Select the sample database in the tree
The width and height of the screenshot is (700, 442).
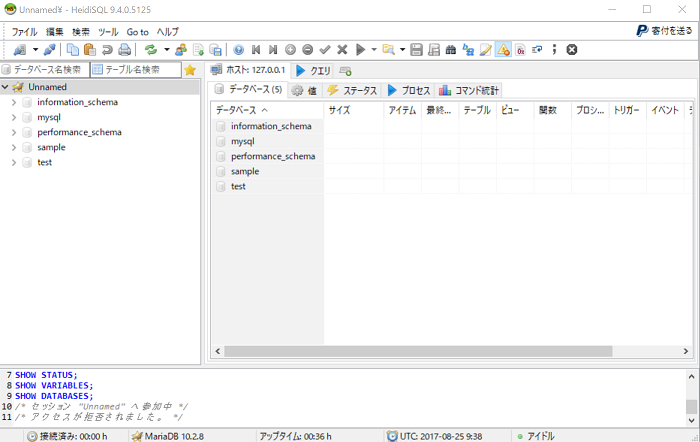click(51, 147)
